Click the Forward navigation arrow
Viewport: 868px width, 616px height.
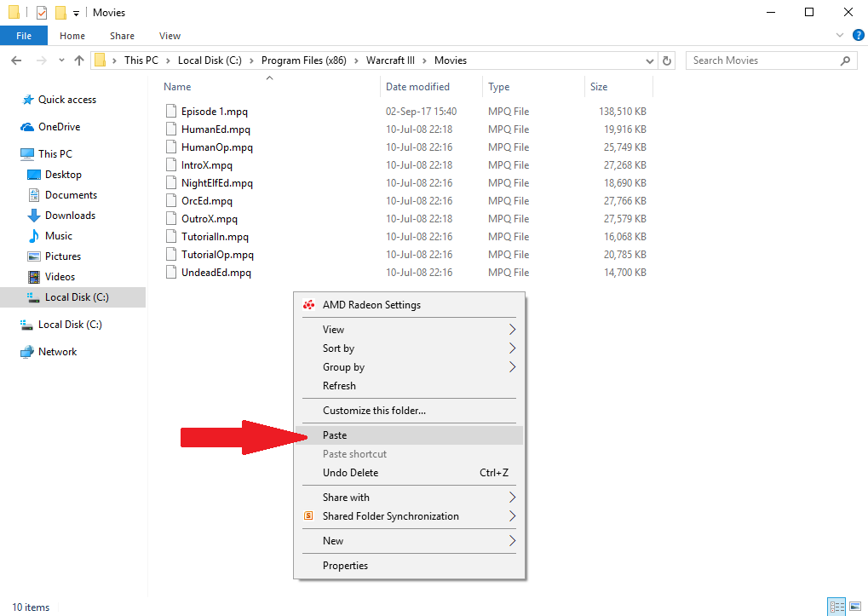click(x=42, y=60)
